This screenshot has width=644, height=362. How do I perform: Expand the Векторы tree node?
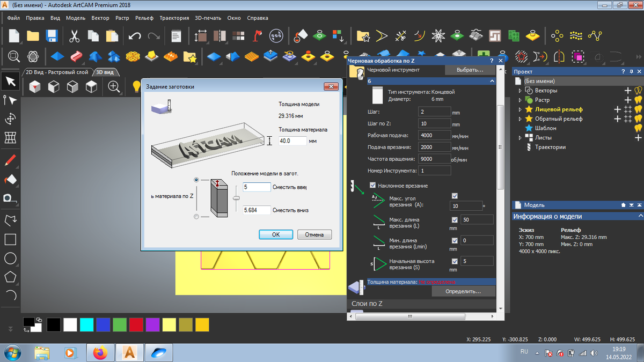[x=519, y=91]
